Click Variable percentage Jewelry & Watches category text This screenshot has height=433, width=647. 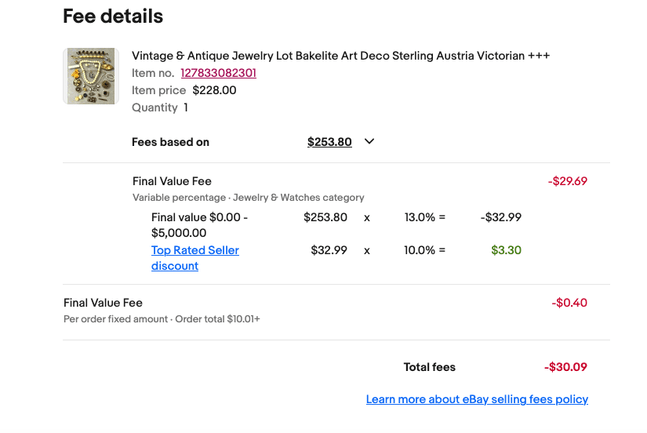pyautogui.click(x=248, y=198)
